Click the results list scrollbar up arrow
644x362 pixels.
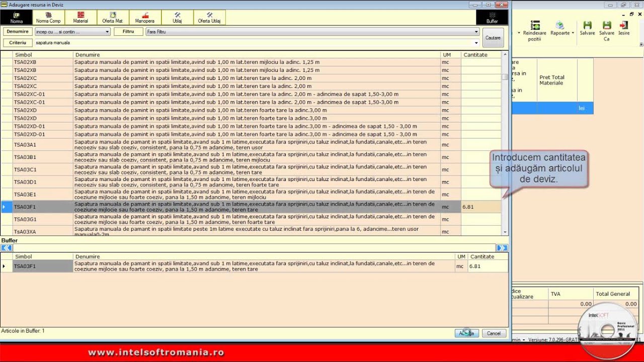[x=505, y=54]
